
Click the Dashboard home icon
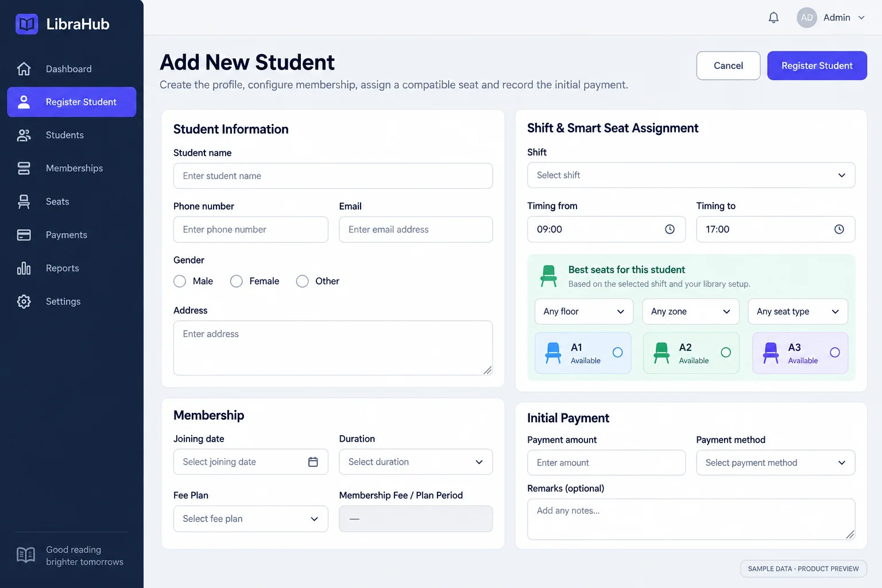[24, 69]
